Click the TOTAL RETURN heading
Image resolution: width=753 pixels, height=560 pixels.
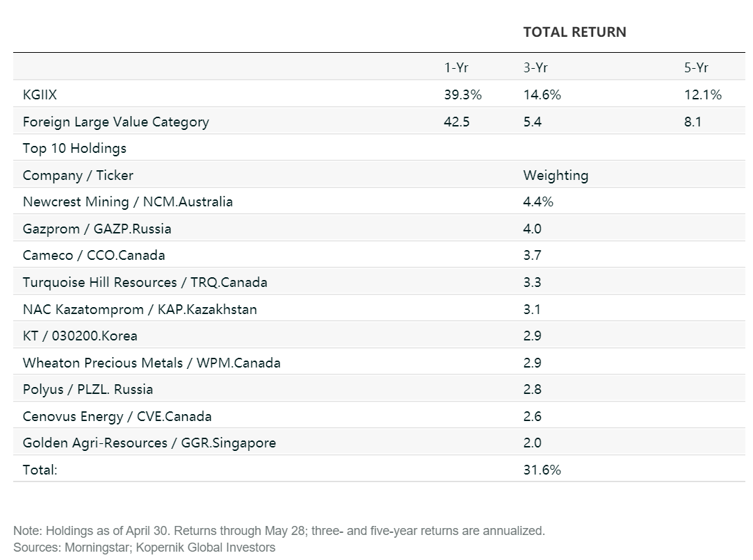574,32
